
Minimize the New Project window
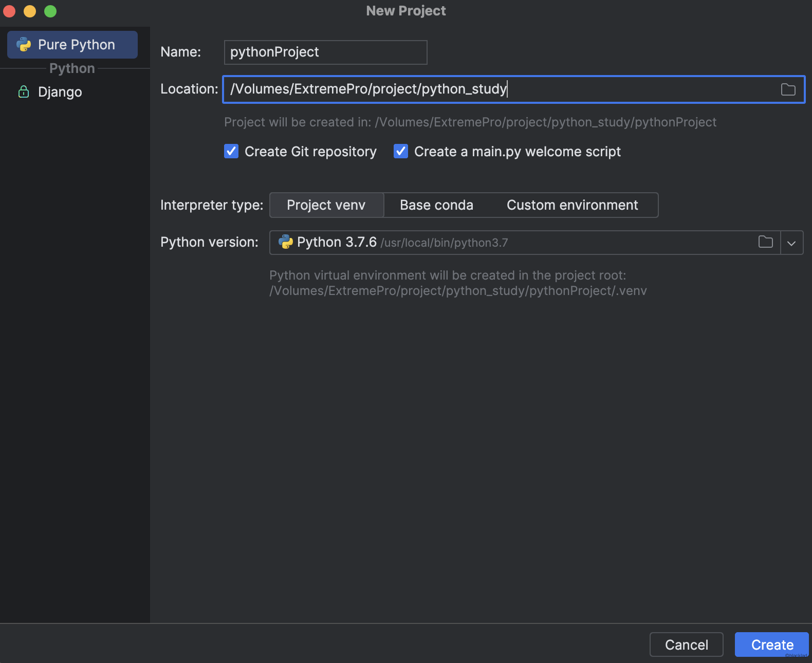coord(30,11)
